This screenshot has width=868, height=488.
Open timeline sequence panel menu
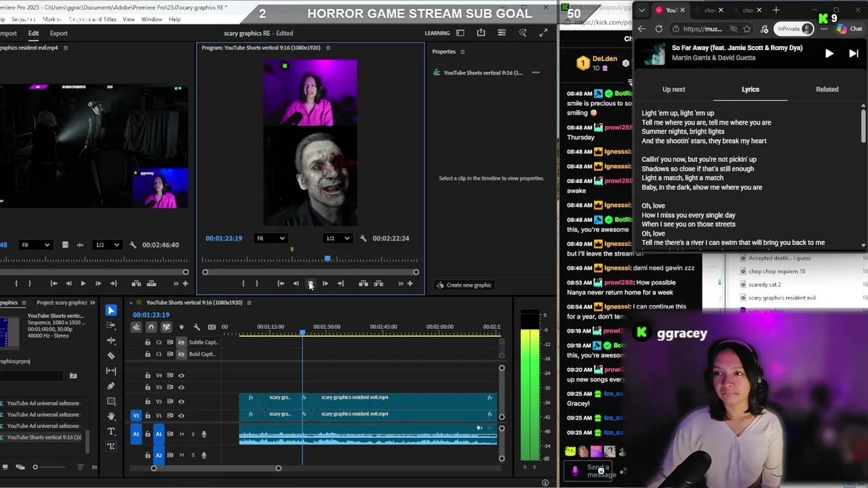249,302
